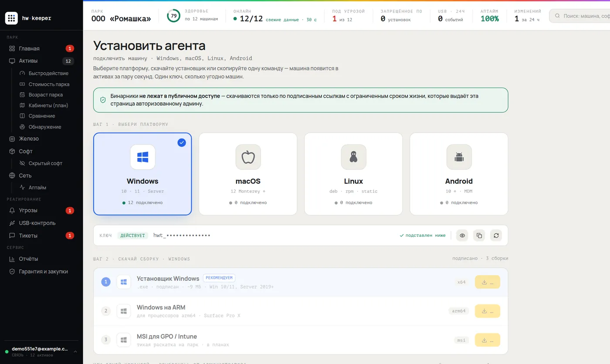Click the health score 79 ring

click(174, 16)
